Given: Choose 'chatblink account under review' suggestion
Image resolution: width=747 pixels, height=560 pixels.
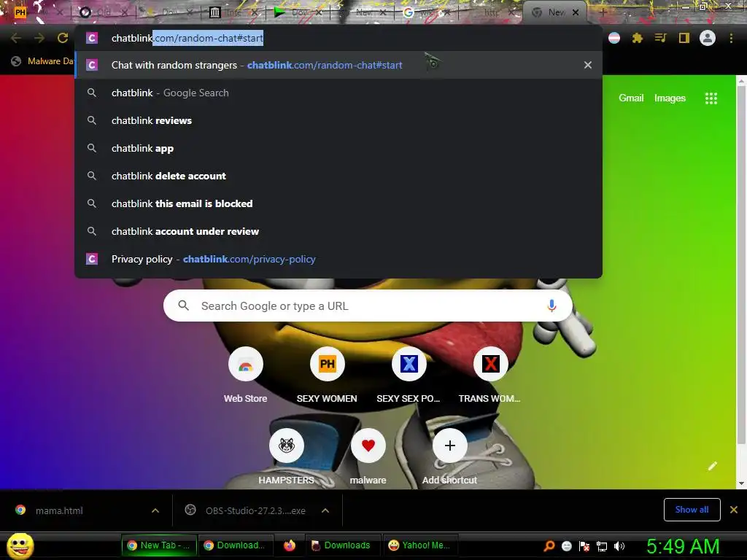Looking at the screenshot, I should (x=338, y=231).
